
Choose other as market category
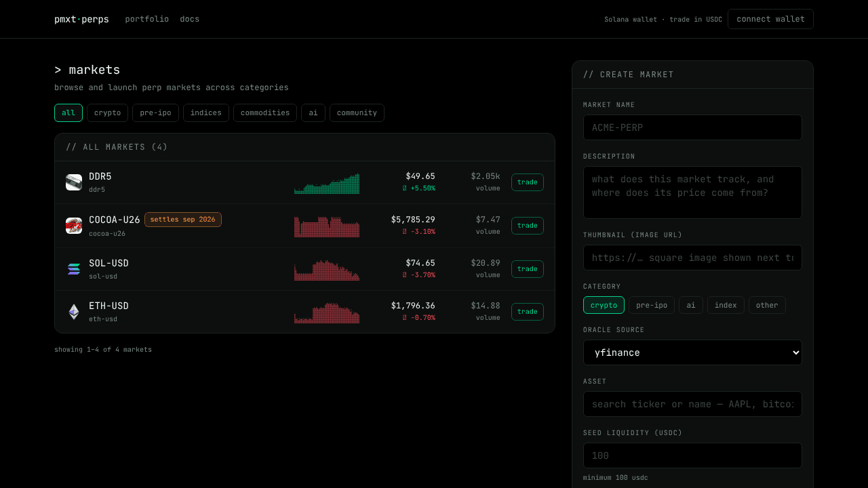click(x=767, y=305)
